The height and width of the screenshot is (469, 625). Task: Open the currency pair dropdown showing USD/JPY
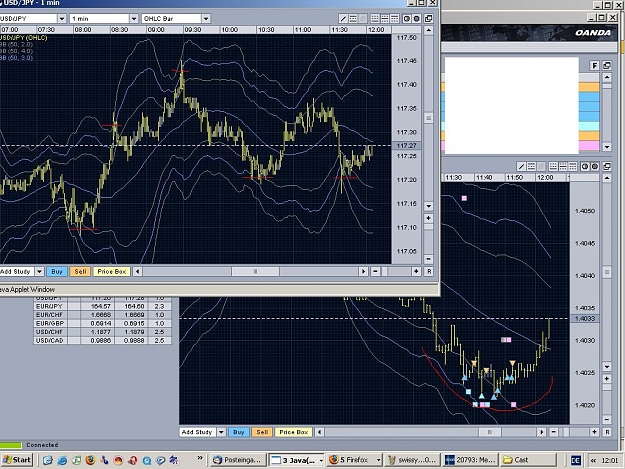tap(61, 19)
